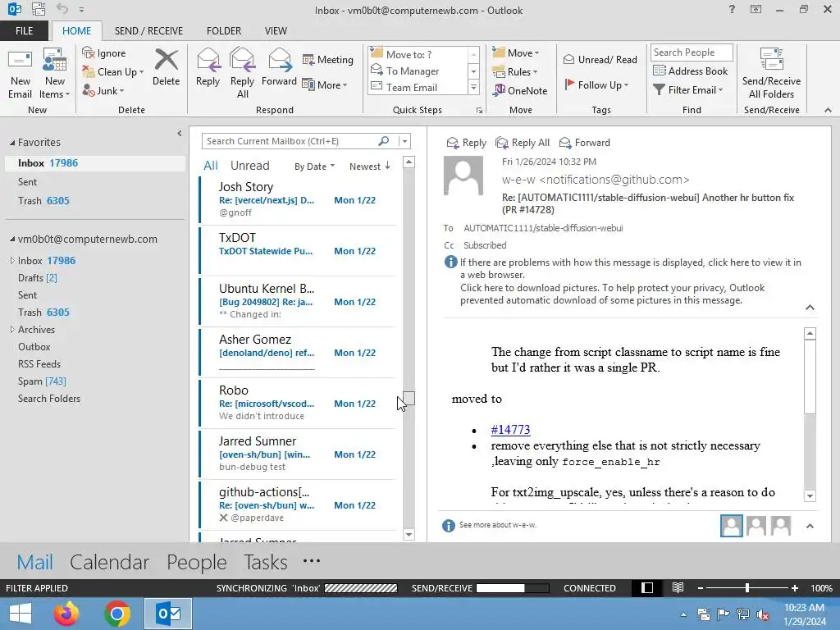This screenshot has height=630, width=840.
Task: Open the Follow Up dropdown
Action: click(x=596, y=84)
